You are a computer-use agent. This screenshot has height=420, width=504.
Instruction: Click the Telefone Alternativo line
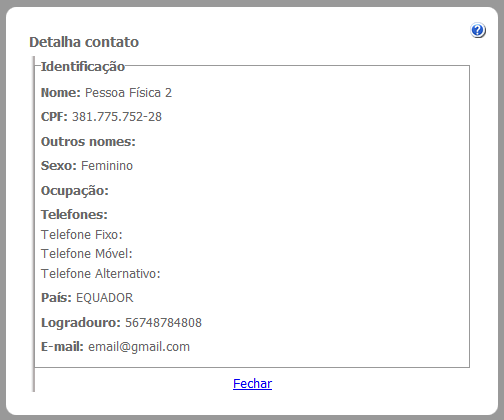(101, 274)
